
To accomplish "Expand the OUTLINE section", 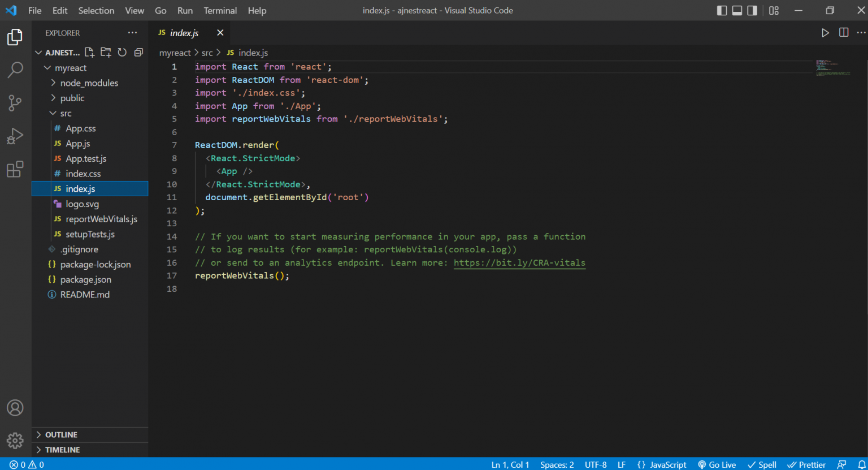I will (61, 435).
